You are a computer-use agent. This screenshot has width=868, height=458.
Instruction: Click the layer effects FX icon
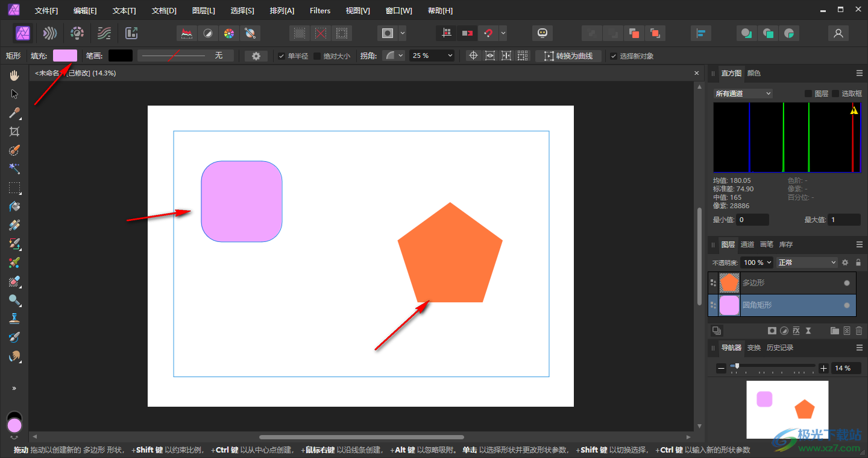pyautogui.click(x=796, y=331)
